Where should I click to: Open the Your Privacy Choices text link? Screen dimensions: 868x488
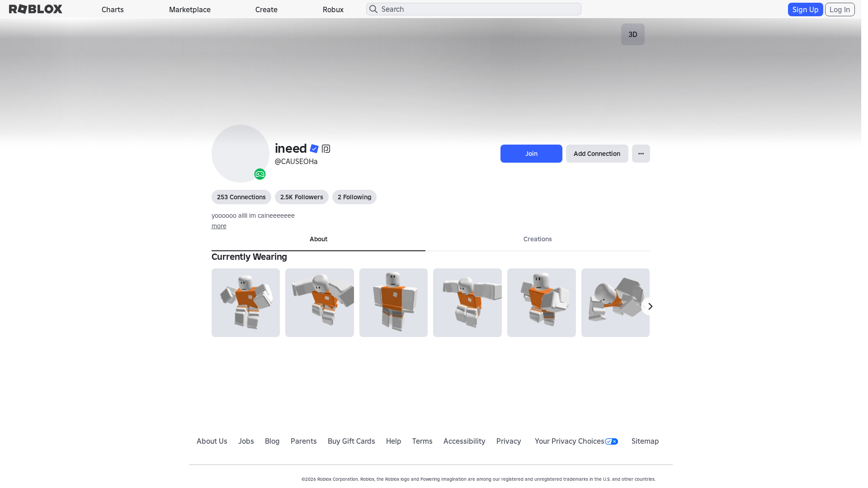pos(570,441)
